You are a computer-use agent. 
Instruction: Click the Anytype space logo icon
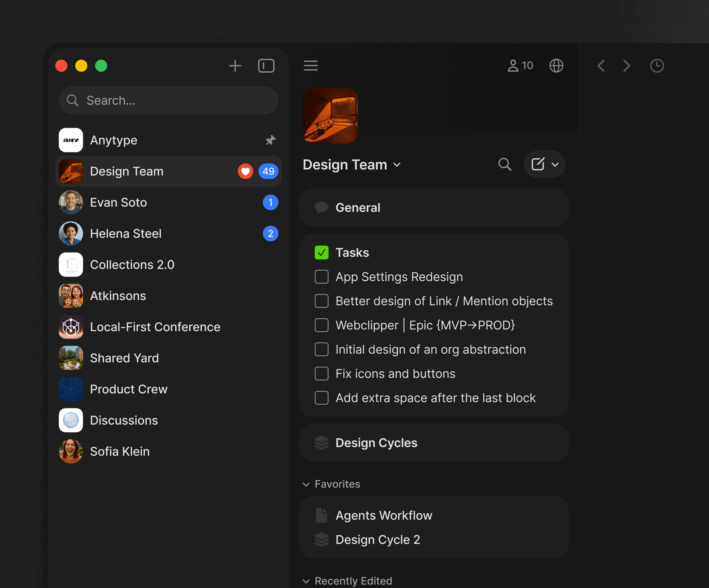pos(71,140)
